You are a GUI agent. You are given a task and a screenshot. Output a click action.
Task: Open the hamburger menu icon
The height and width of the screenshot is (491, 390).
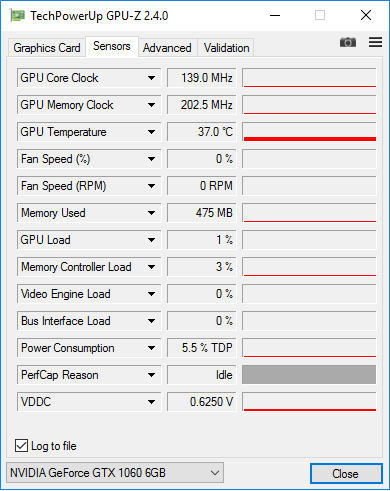click(x=375, y=42)
